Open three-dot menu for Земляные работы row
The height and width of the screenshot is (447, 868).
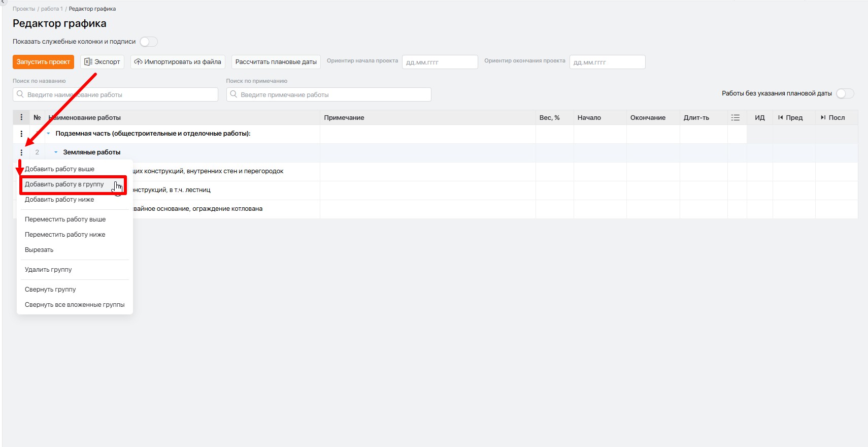click(21, 152)
